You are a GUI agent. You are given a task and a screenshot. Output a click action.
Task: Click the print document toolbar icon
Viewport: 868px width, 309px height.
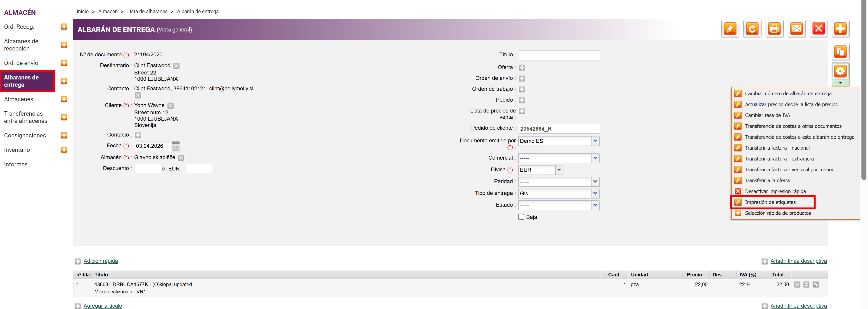[x=774, y=29]
